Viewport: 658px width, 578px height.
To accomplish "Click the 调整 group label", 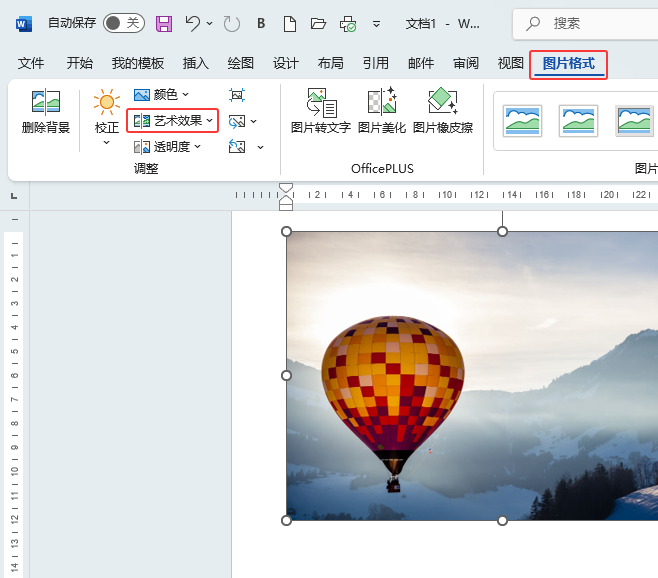I will [x=146, y=169].
